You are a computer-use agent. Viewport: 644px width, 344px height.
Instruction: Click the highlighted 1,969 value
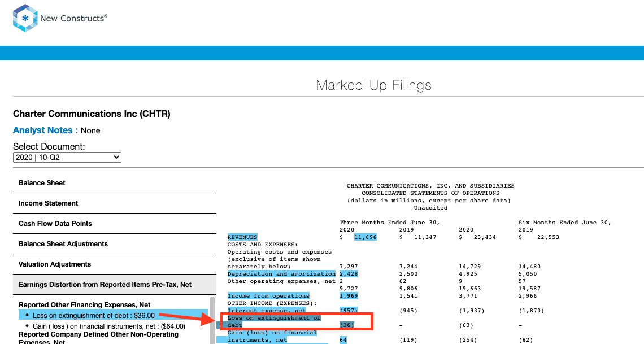coord(349,296)
